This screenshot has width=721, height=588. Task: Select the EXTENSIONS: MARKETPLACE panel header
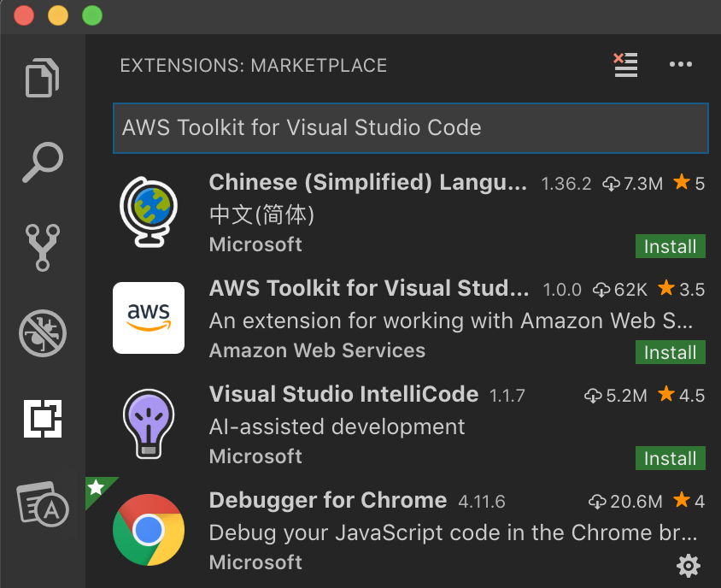point(253,65)
